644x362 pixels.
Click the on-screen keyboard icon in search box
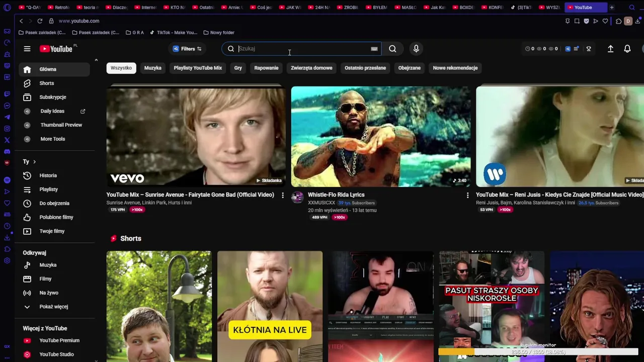pos(374,49)
